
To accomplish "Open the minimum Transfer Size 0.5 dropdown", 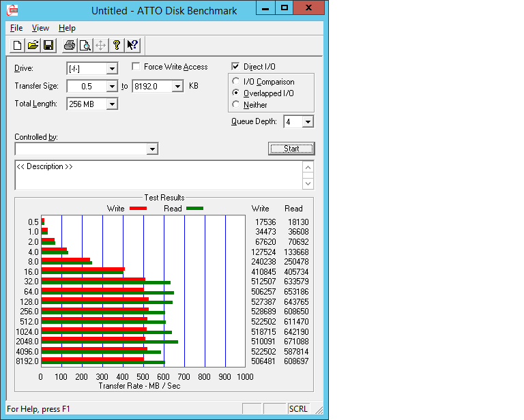I will click(x=112, y=87).
